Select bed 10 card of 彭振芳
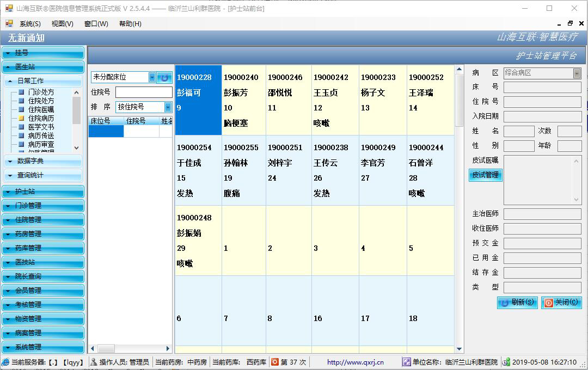The width and height of the screenshot is (588, 370). click(x=244, y=100)
